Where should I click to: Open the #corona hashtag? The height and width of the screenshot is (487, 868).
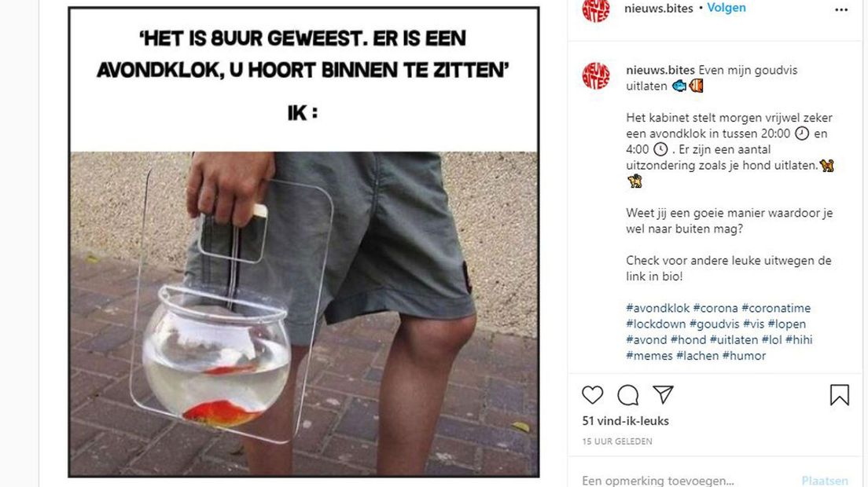pyautogui.click(x=715, y=308)
